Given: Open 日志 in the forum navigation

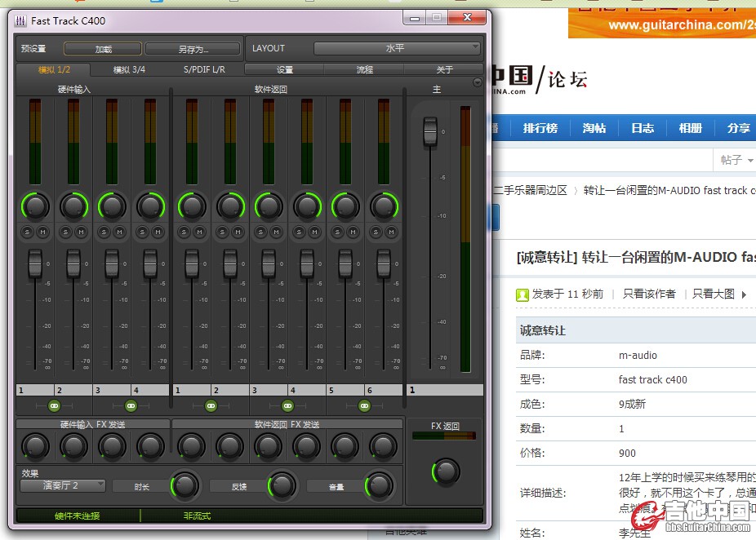Looking at the screenshot, I should coord(643,128).
